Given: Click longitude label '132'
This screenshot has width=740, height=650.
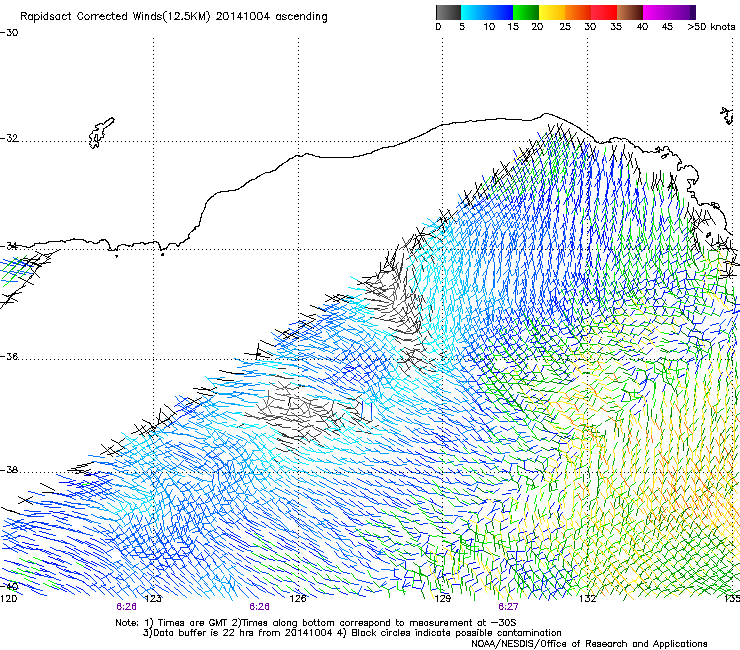Looking at the screenshot, I should 588,599.
